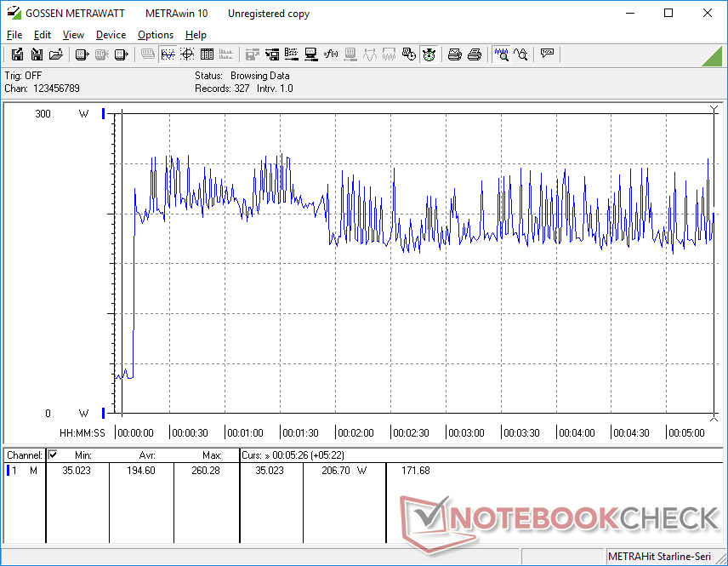Click the zoom-out curve magnifier icon
Viewport: 728px width, 566px height.
pos(521,54)
